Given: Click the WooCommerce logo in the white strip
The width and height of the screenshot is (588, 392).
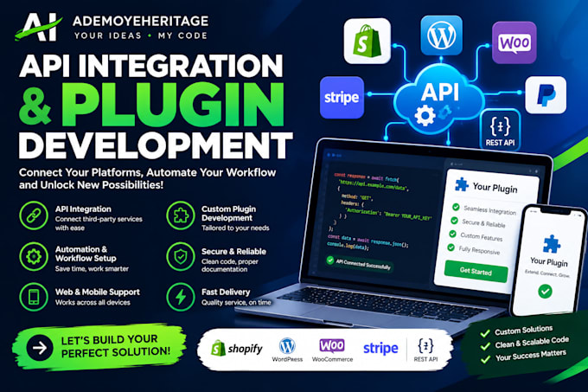Looking at the screenshot, I should click(332, 350).
